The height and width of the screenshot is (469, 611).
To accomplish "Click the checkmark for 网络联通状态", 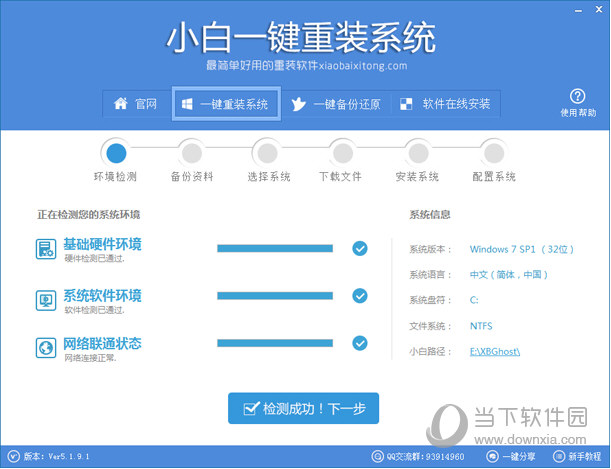I will click(360, 343).
